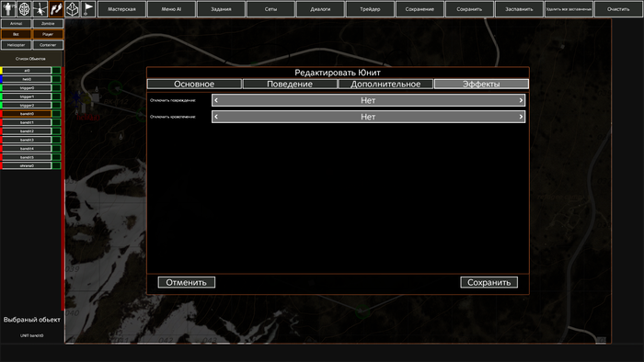Open Меню AI in top bar
The height and width of the screenshot is (362, 644).
click(x=171, y=9)
